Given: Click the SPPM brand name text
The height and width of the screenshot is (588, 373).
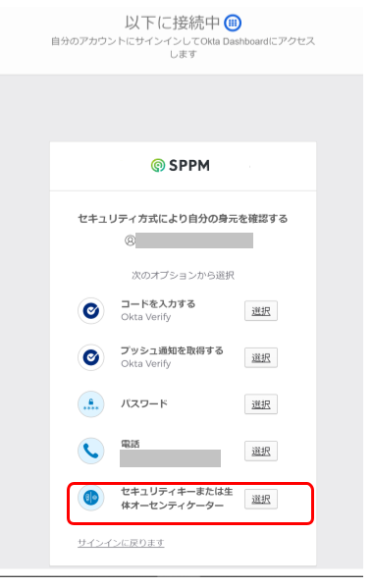Looking at the screenshot, I should click(189, 165).
